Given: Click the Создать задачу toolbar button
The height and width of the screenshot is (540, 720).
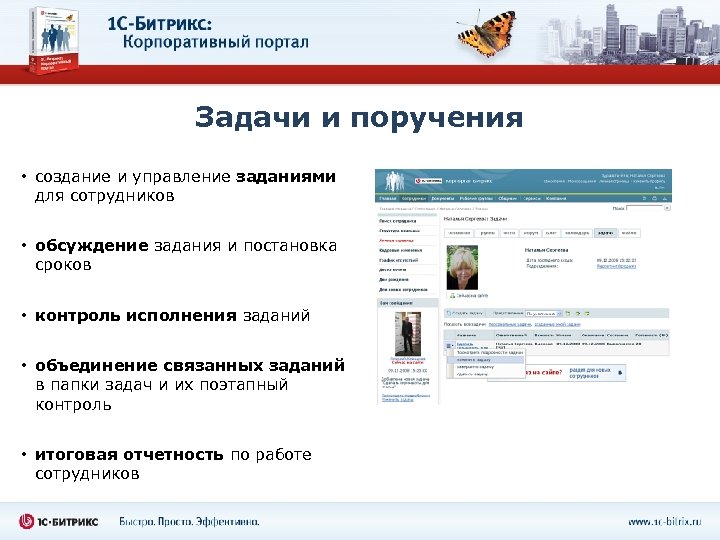Looking at the screenshot, I should click(464, 314).
